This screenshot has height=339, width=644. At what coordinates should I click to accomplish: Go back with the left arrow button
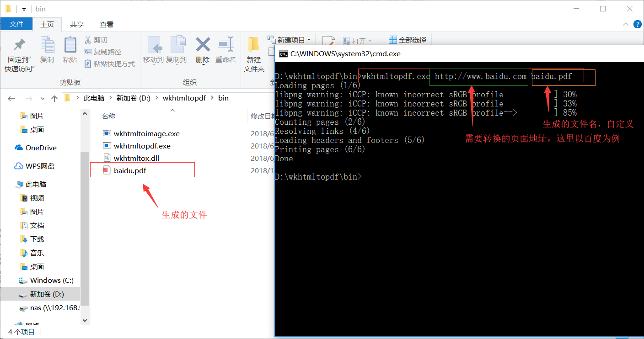[11, 98]
